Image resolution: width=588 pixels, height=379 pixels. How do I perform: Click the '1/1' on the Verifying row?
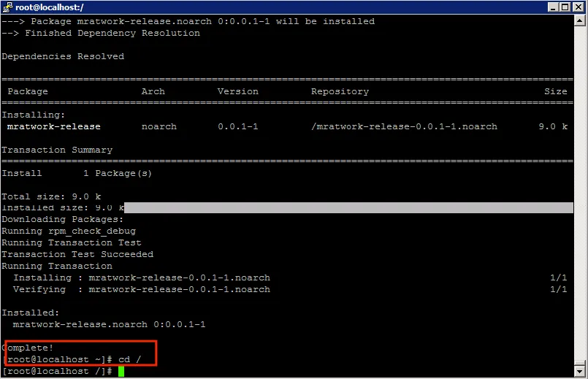[558, 289]
